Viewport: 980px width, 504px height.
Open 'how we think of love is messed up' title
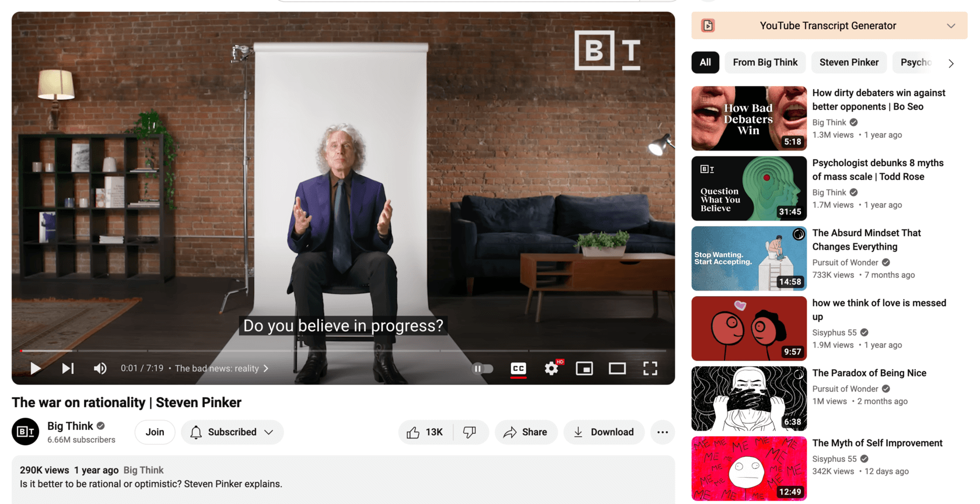pos(879,310)
